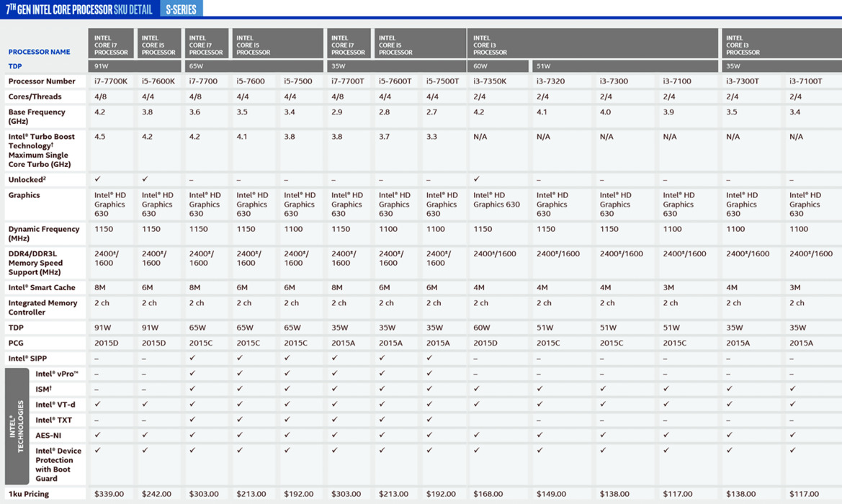Select the 'Dynamic Frequency (MHz)' row label
This screenshot has height=504, width=842.
tap(43, 233)
